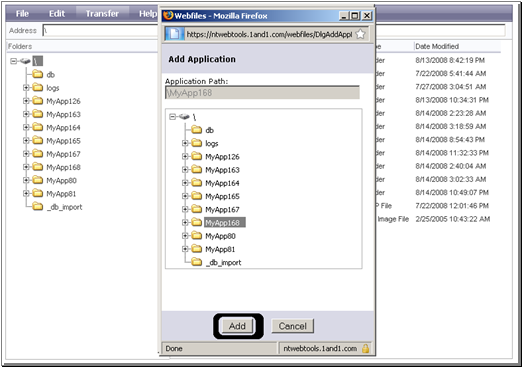This screenshot has width=522, height=367.
Task: Maximize the Webfiles Firefox dialog
Action: pos(355,16)
